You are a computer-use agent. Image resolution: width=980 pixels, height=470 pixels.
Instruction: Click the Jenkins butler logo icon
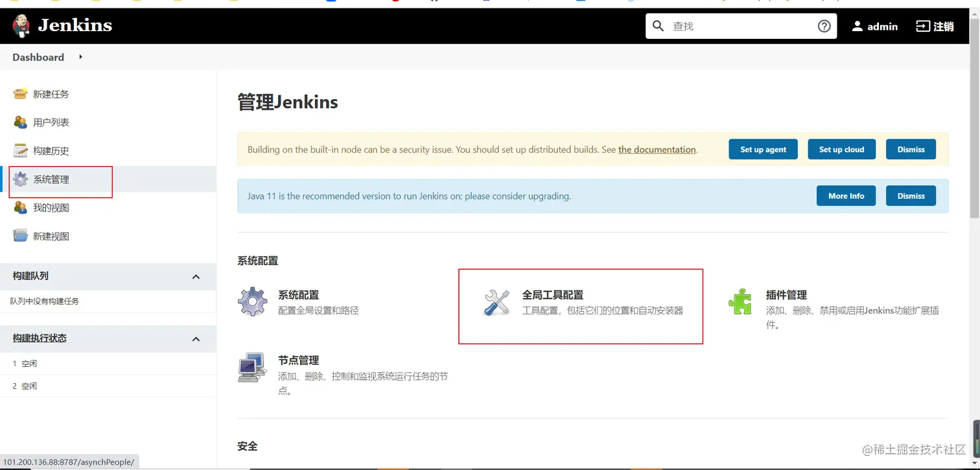tap(21, 26)
